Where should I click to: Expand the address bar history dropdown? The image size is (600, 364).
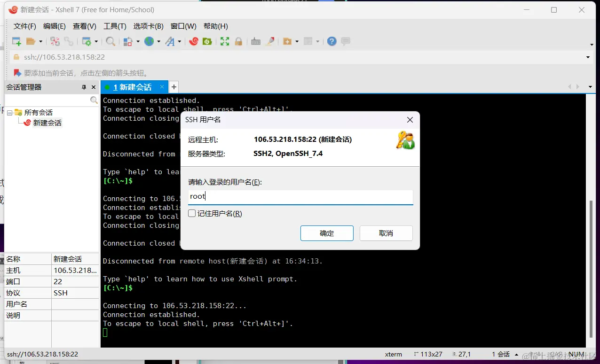tap(588, 57)
